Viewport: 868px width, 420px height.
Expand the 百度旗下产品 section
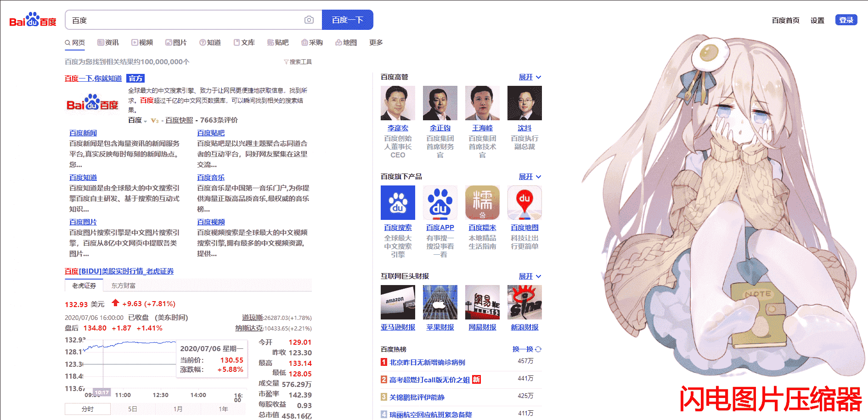tap(530, 177)
